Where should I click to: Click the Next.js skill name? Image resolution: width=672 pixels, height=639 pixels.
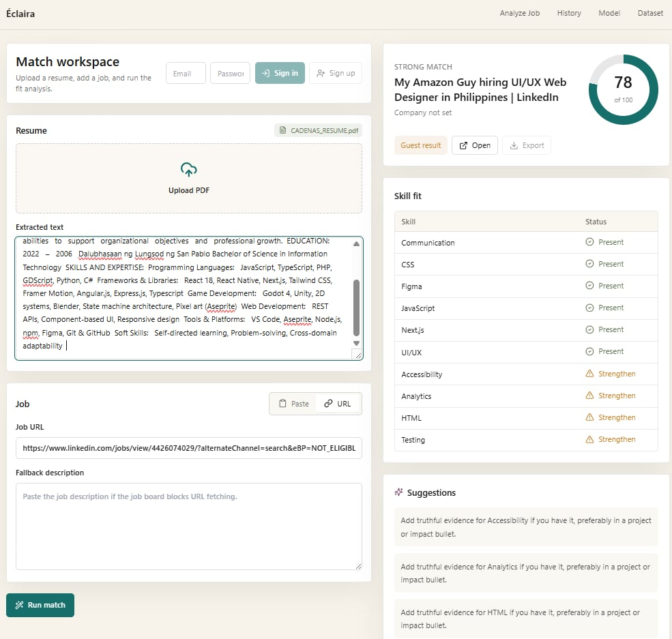click(x=412, y=330)
